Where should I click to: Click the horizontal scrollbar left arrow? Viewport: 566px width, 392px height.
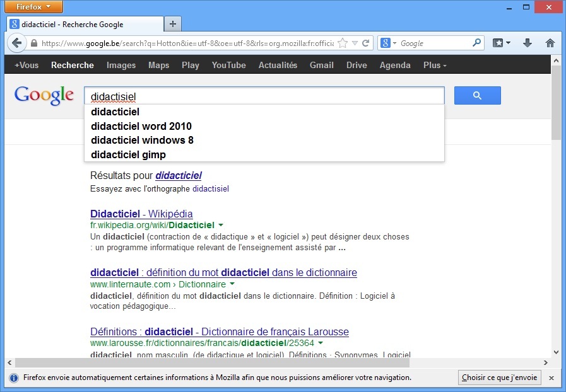9,362
